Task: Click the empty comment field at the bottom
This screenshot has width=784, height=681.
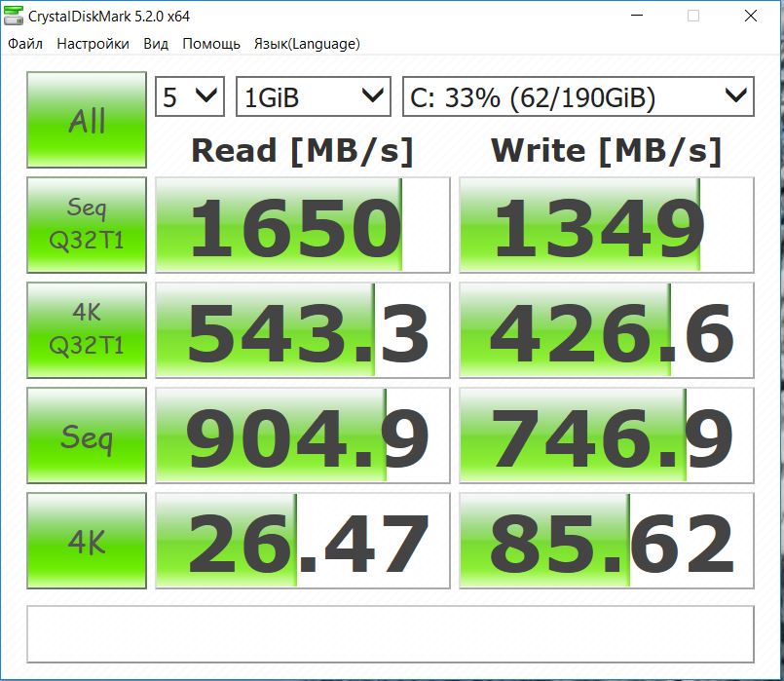Action: 390,634
